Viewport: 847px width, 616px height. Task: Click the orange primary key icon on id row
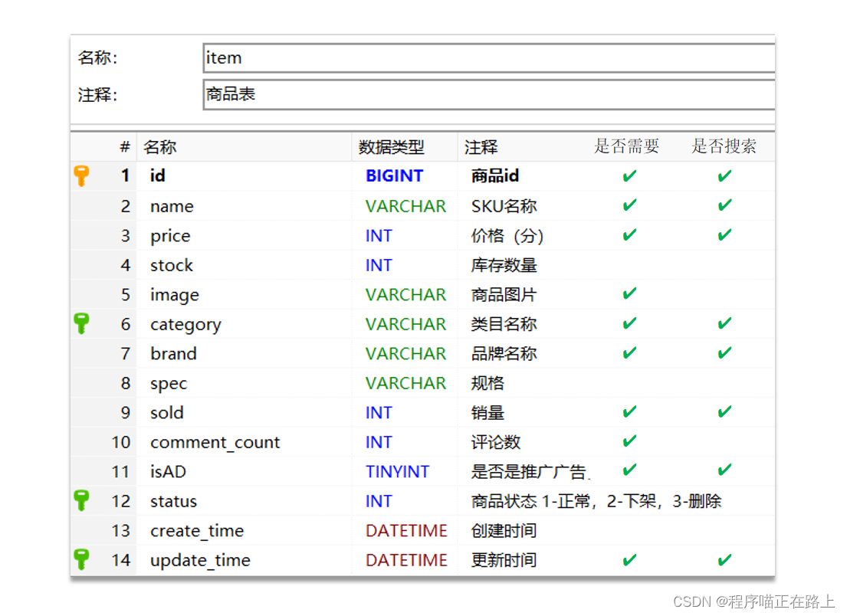[x=81, y=176]
